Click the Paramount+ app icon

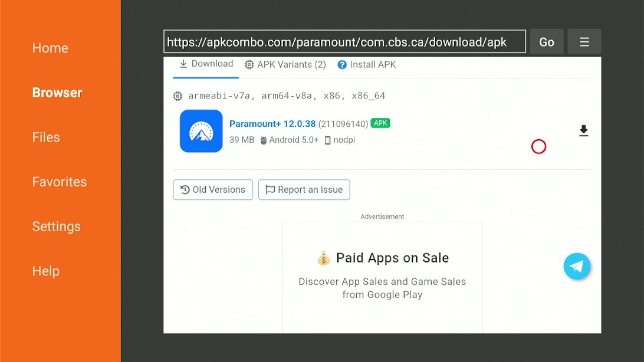[201, 131]
